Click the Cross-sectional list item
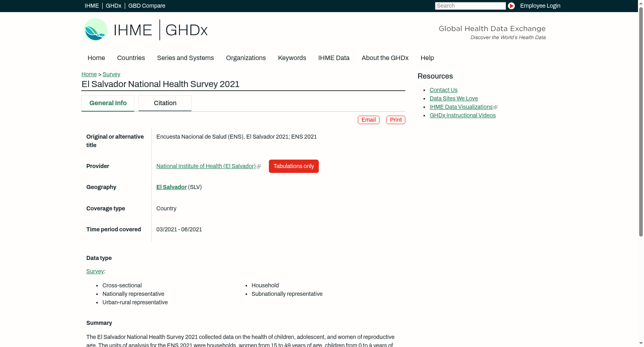644x347 pixels. pyautogui.click(x=122, y=285)
